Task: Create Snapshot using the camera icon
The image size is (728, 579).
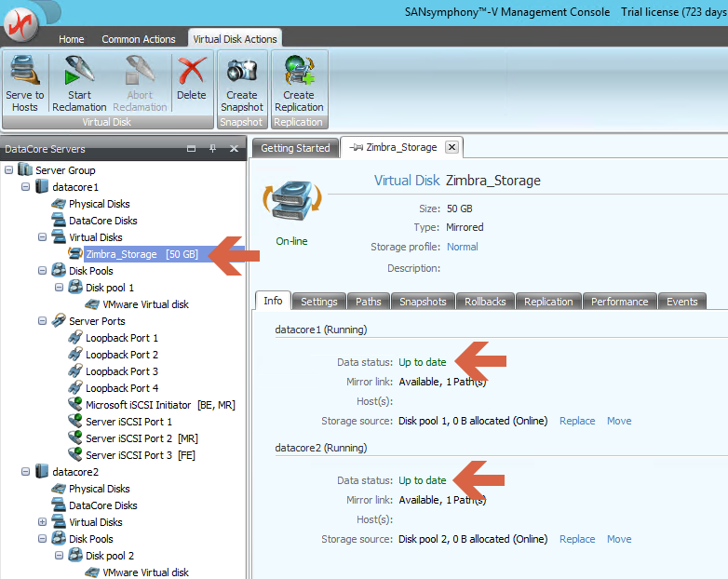Action: [x=241, y=71]
